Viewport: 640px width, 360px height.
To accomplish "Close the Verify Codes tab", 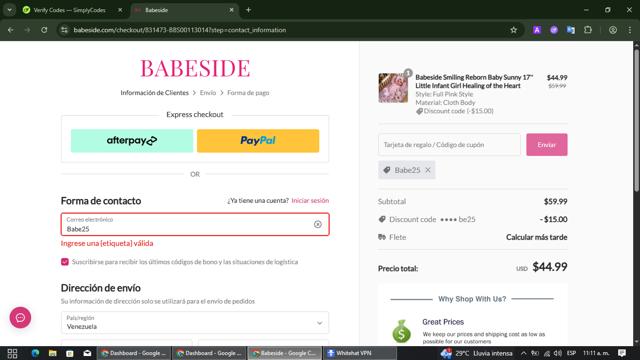I will [120, 10].
